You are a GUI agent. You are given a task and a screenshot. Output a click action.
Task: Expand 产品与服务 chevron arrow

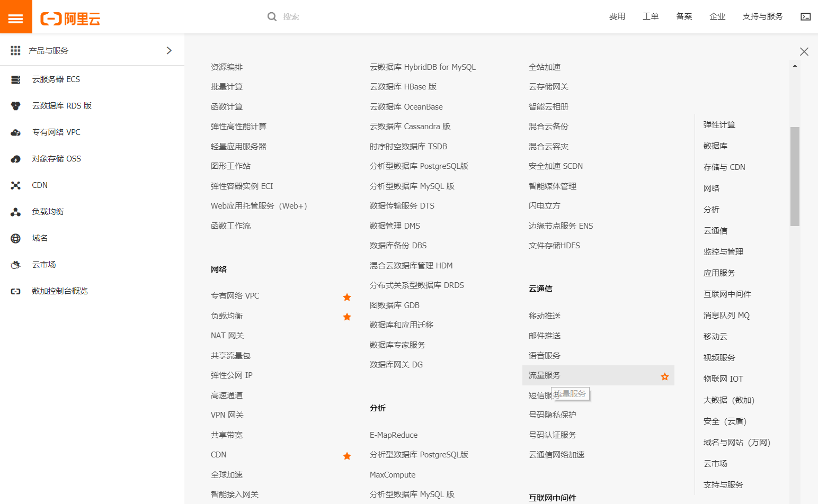[169, 50]
